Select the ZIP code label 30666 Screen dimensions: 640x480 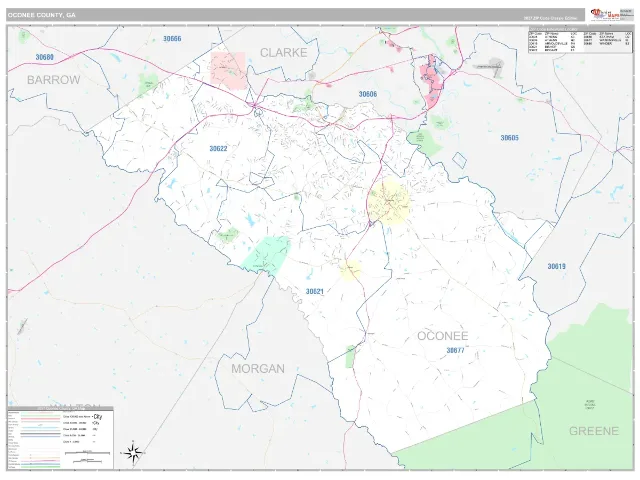point(172,39)
